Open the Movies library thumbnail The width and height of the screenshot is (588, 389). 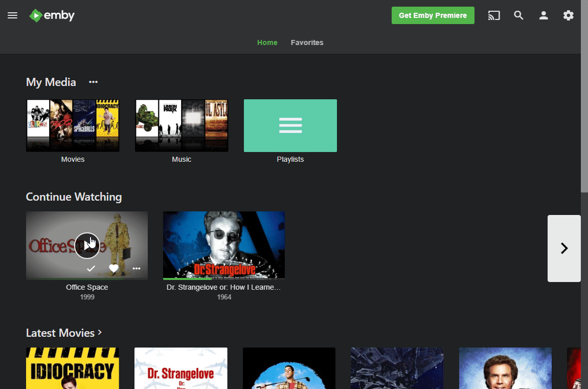[73, 125]
